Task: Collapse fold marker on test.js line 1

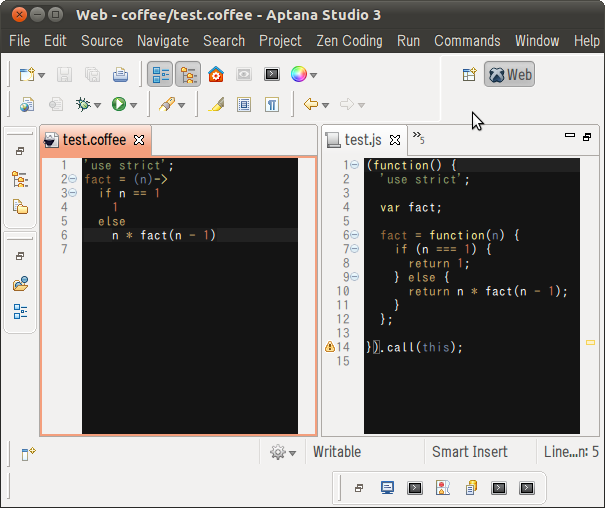Action: [x=355, y=165]
